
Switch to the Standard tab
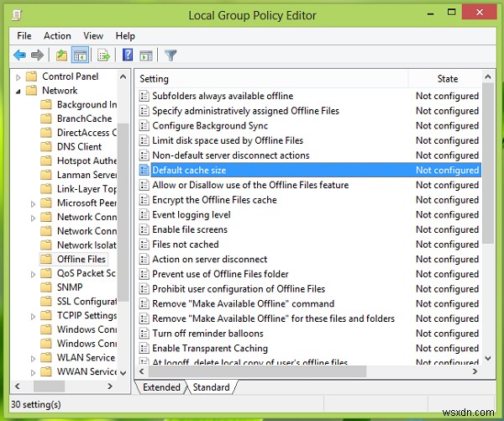[x=211, y=387]
